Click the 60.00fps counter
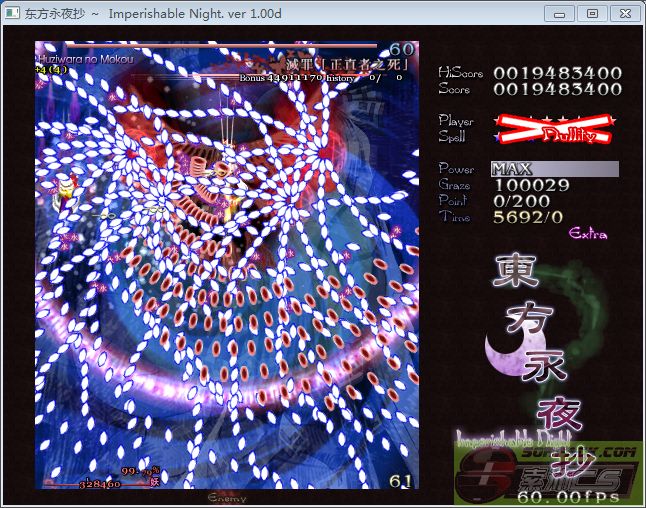Image resolution: width=646 pixels, height=508 pixels. click(569, 497)
